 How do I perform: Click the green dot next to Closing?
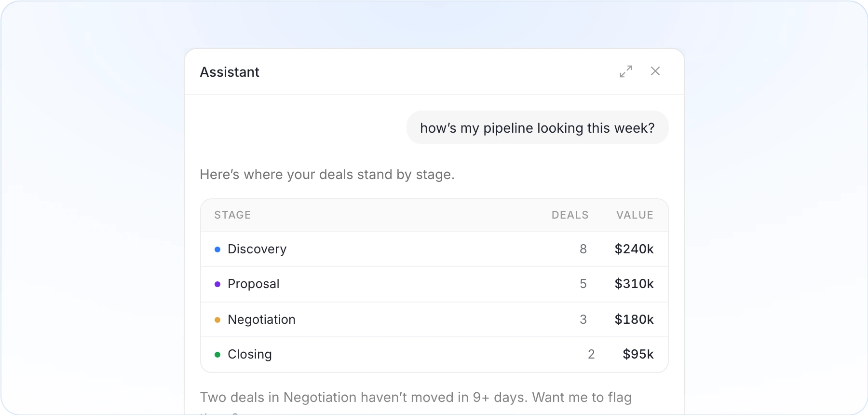pyautogui.click(x=217, y=355)
